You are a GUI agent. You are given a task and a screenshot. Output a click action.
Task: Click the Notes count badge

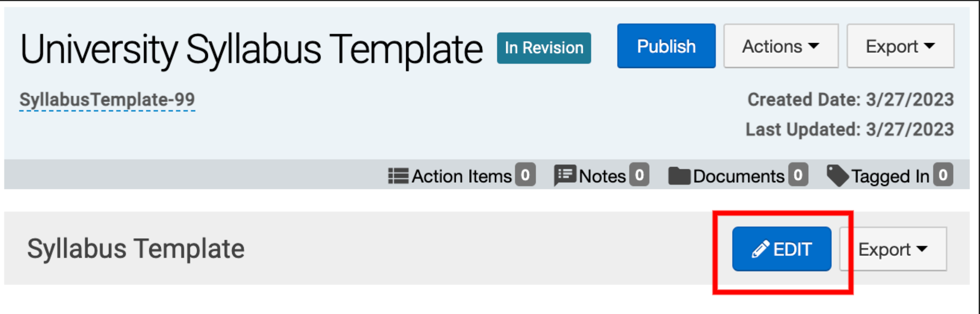[639, 175]
